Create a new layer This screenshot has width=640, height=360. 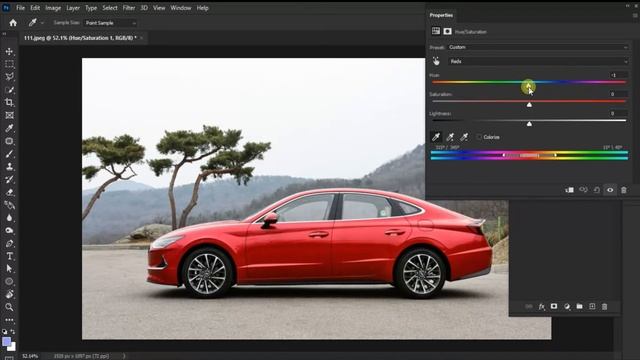click(592, 306)
